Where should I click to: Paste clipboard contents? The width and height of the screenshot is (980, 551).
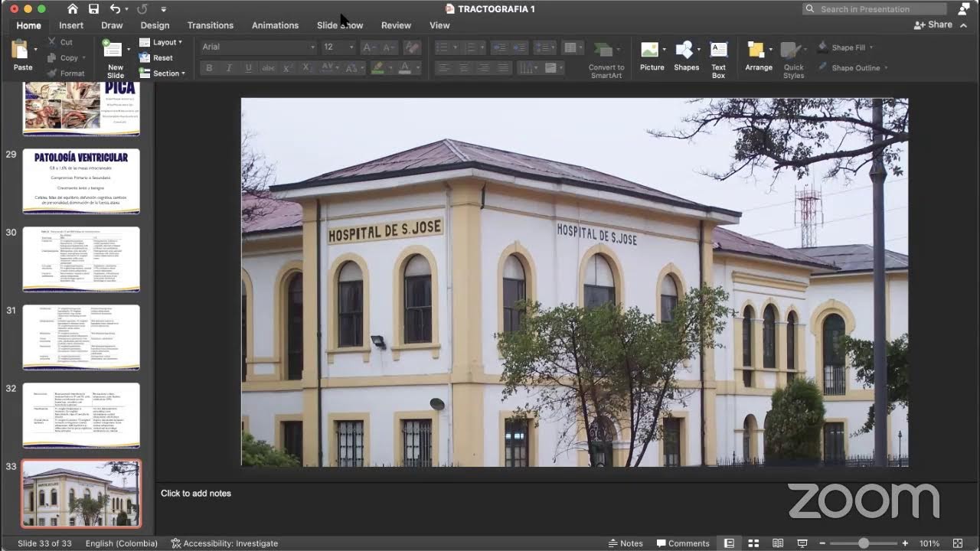pyautogui.click(x=22, y=56)
